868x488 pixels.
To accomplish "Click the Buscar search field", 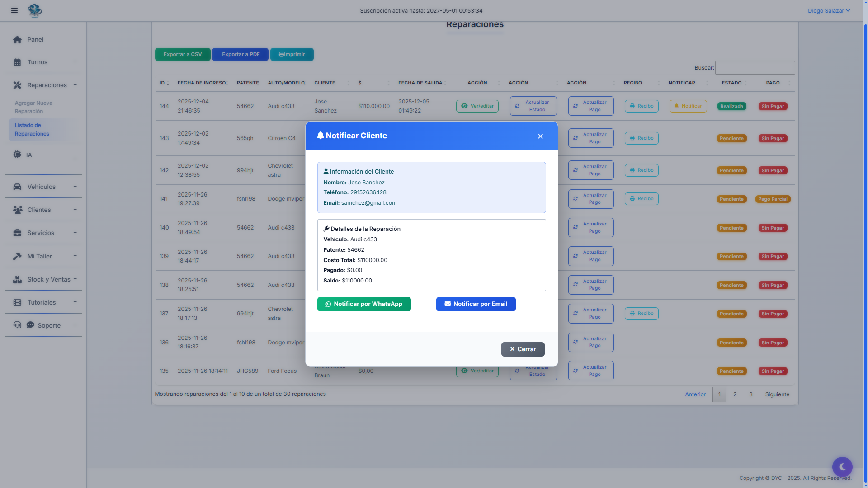I will pyautogui.click(x=755, y=68).
